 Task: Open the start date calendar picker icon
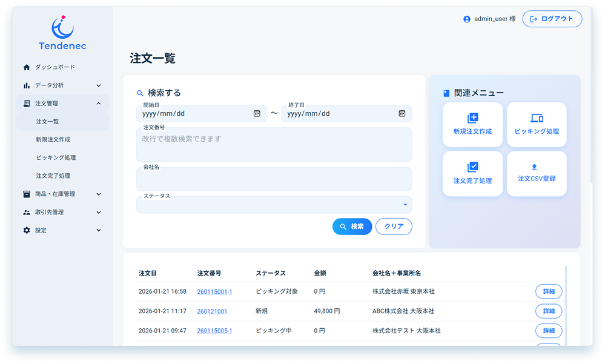[x=257, y=113]
